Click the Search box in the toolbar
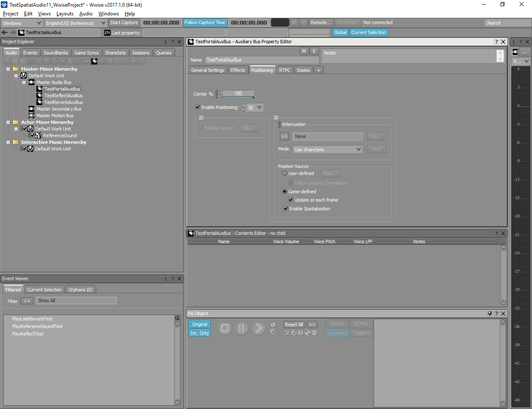 pyautogui.click(x=507, y=23)
